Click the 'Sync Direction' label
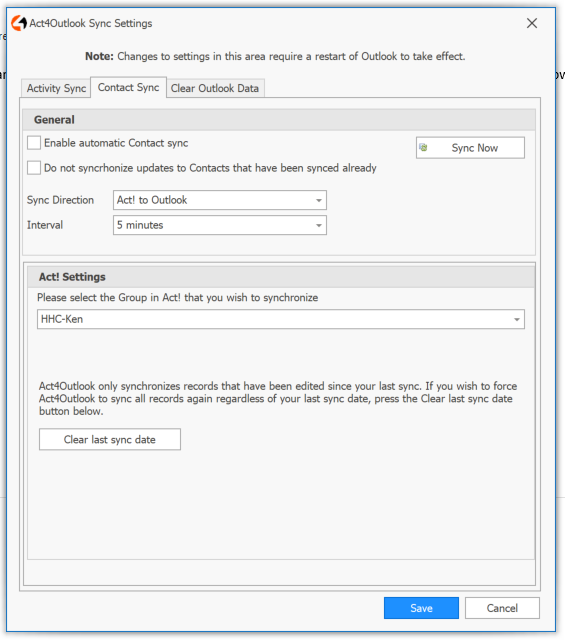The height and width of the screenshot is (643, 565). pyautogui.click(x=60, y=200)
